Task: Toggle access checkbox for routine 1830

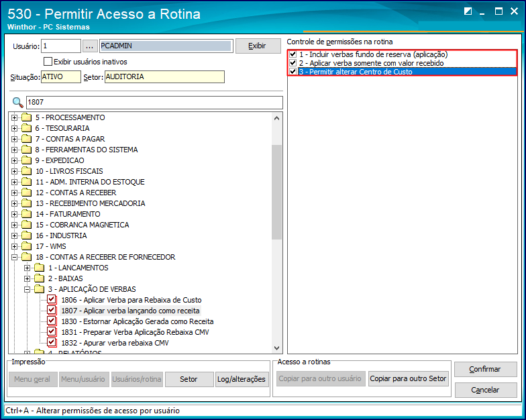Action: tap(52, 321)
